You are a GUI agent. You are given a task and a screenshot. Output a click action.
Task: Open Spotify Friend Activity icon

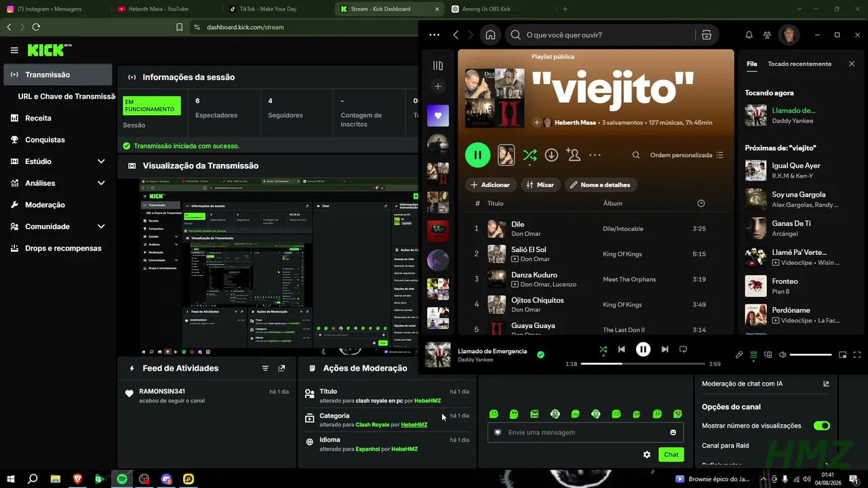tap(767, 35)
